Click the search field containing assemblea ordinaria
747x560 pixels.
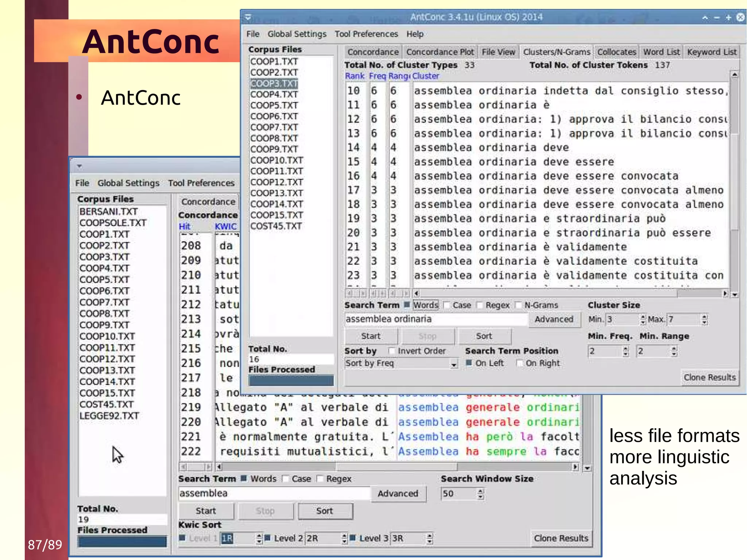[436, 319]
